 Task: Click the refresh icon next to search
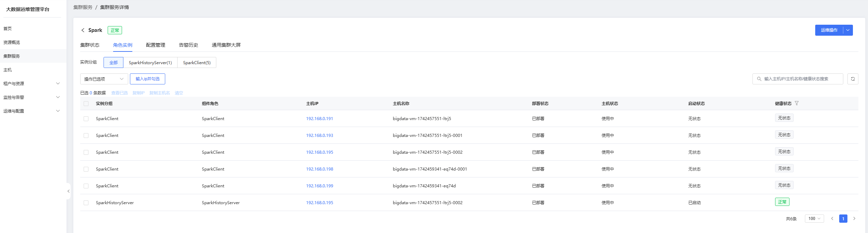[x=853, y=79]
